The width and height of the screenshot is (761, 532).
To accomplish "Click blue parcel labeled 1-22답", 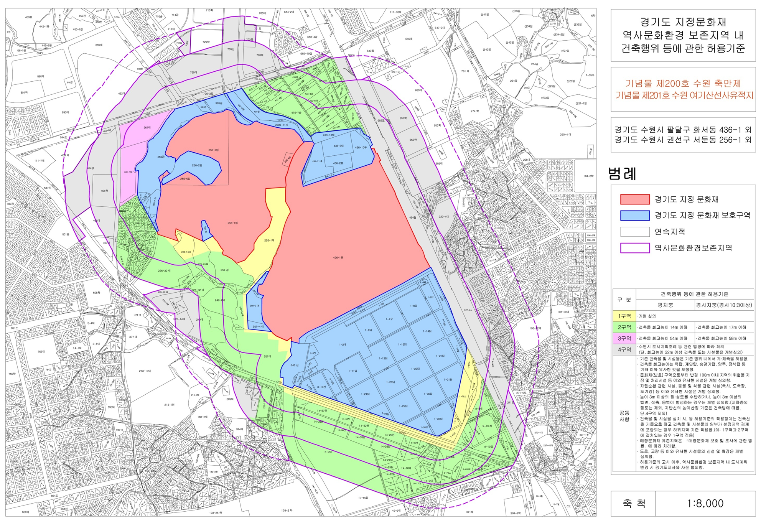I will click(x=415, y=369).
